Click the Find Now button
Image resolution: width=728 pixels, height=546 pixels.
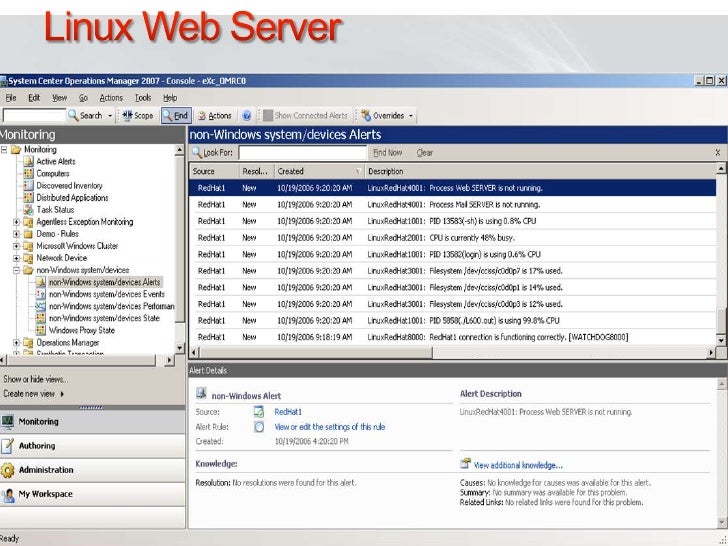tap(388, 153)
